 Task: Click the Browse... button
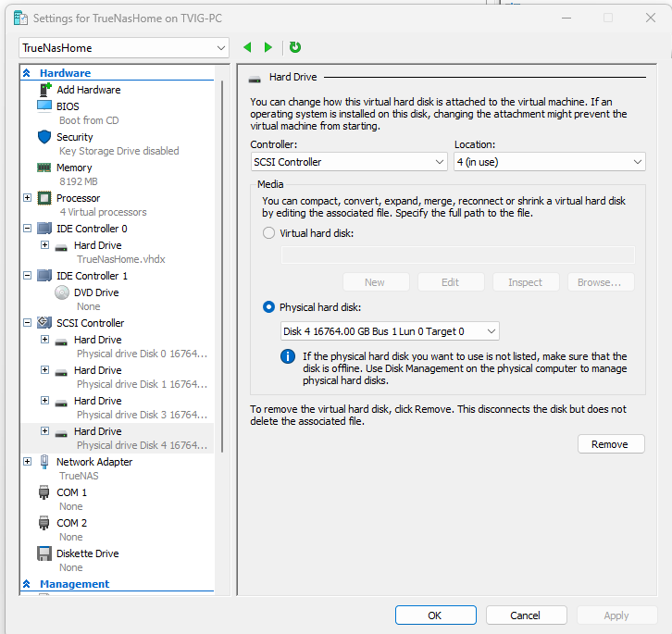601,282
